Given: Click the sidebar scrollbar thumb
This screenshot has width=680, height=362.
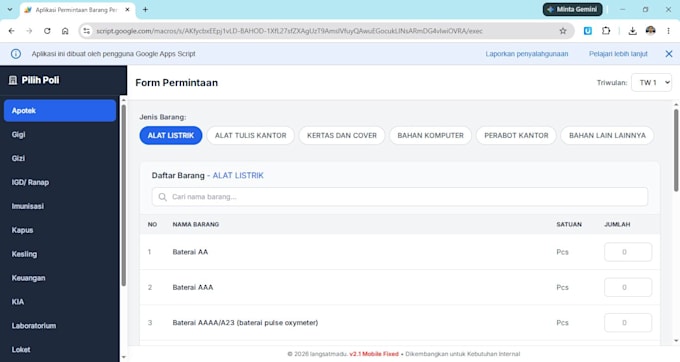Looking at the screenshot, I should click(x=124, y=195).
